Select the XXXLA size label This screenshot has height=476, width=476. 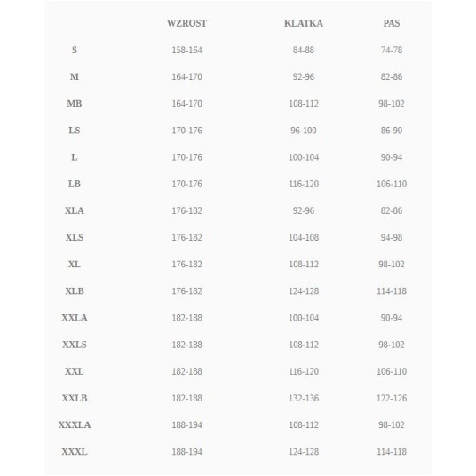[x=75, y=424]
